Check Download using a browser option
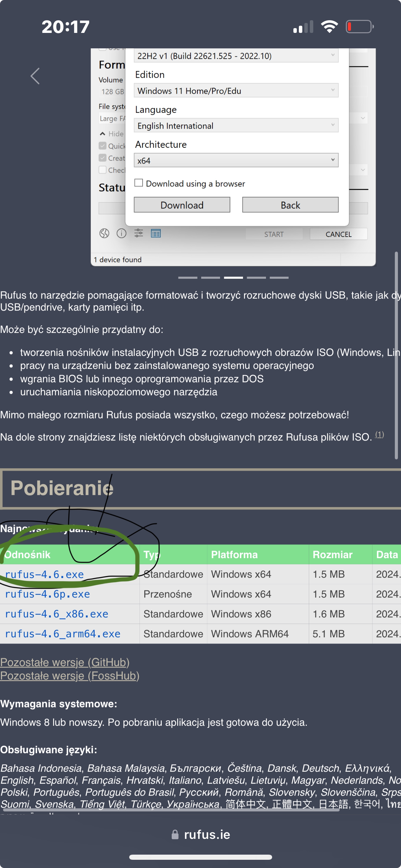The width and height of the screenshot is (401, 868). pyautogui.click(x=138, y=183)
